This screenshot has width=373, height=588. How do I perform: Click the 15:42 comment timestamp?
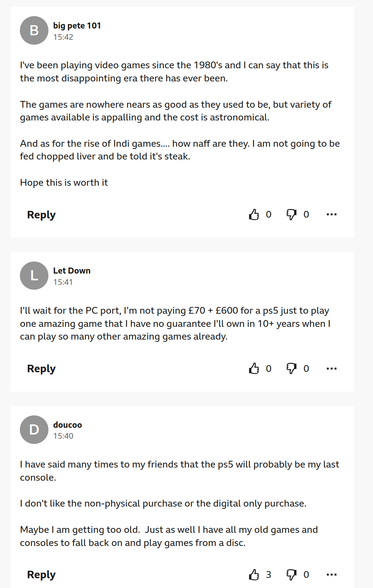[x=63, y=37]
